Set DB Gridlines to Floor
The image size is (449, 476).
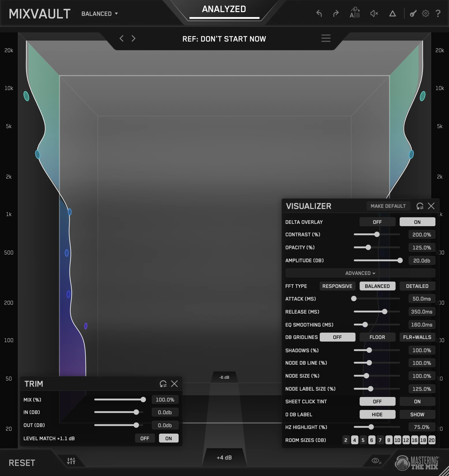point(377,337)
